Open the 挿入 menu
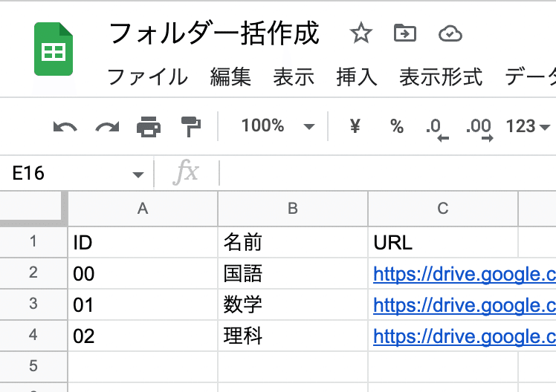The width and height of the screenshot is (556, 392). (357, 77)
